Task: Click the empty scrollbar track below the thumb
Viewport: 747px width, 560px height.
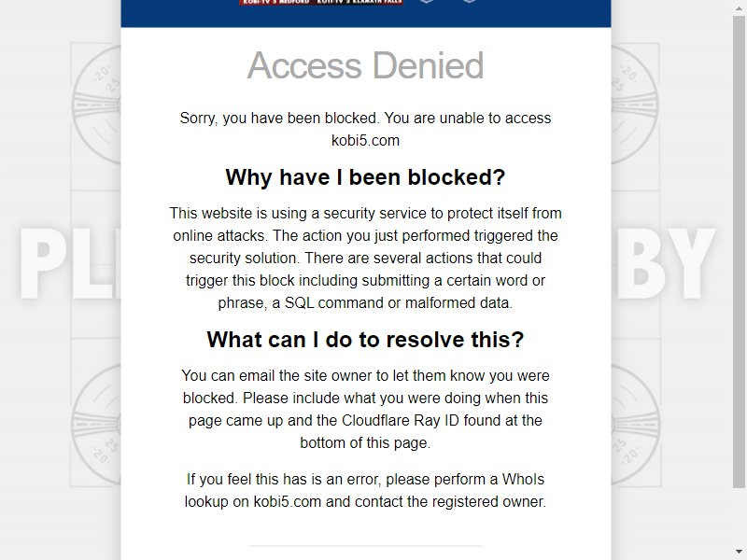Action: pyautogui.click(x=739, y=517)
